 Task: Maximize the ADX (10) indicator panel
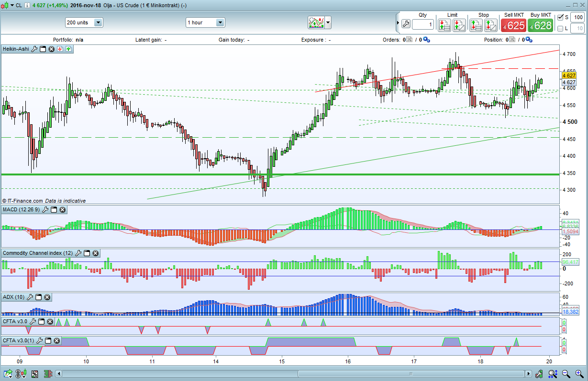click(39, 297)
